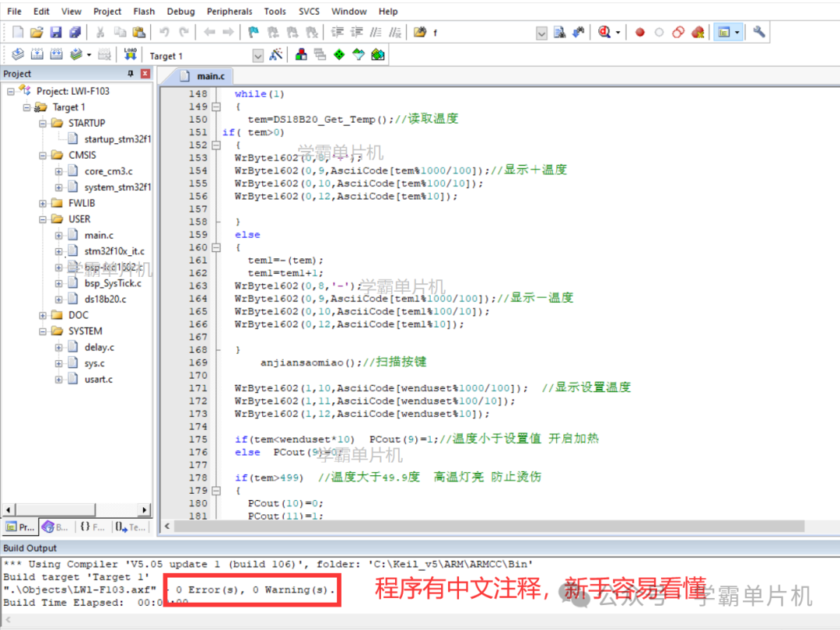Viewport: 840px width, 630px height.
Task: Save the current file with the floppy icon
Action: [x=56, y=32]
